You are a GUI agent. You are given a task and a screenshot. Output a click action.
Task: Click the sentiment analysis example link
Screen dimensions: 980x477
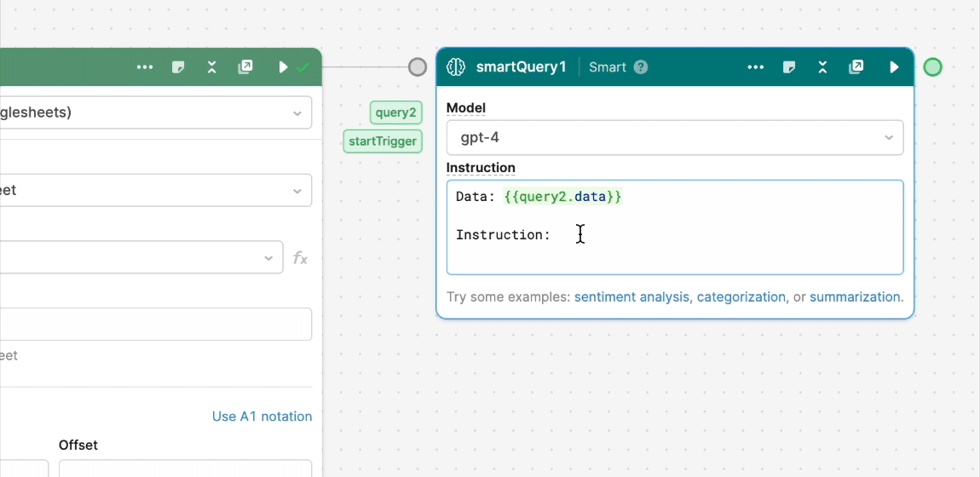click(632, 297)
